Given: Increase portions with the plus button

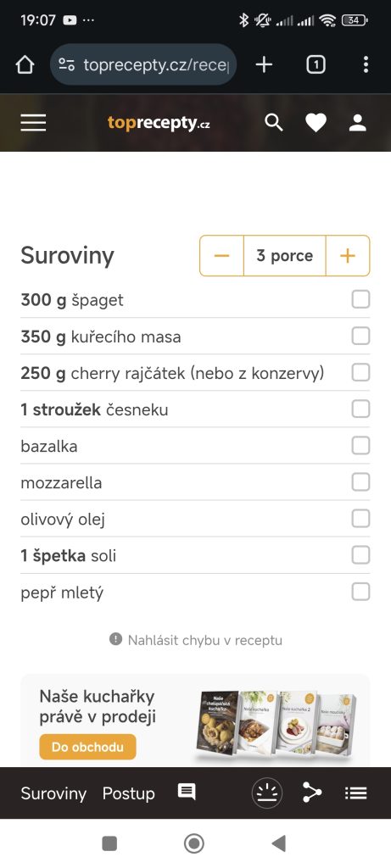Looking at the screenshot, I should (347, 256).
